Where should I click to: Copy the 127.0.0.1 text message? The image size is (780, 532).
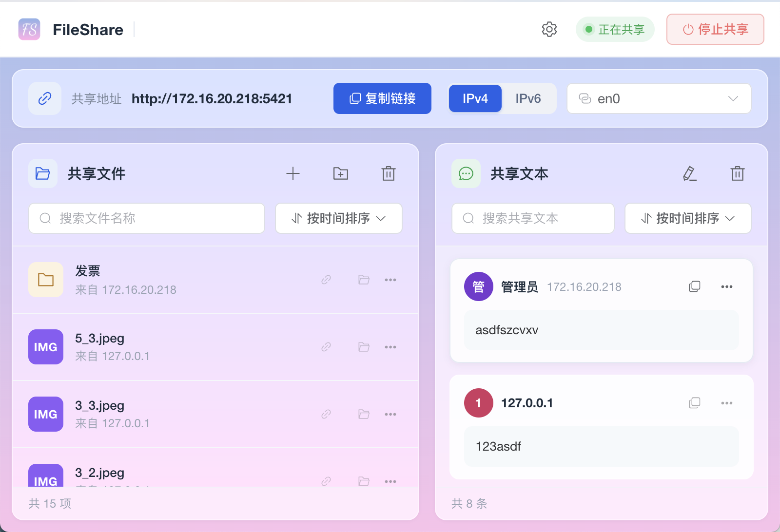[695, 403]
